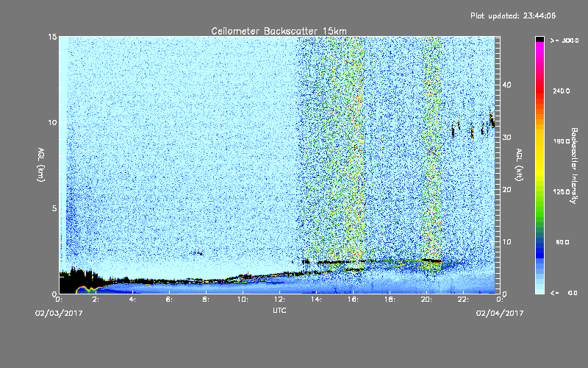588x368 pixels.
Task: Click the "16:" hour tick label
Action: pyautogui.click(x=353, y=300)
